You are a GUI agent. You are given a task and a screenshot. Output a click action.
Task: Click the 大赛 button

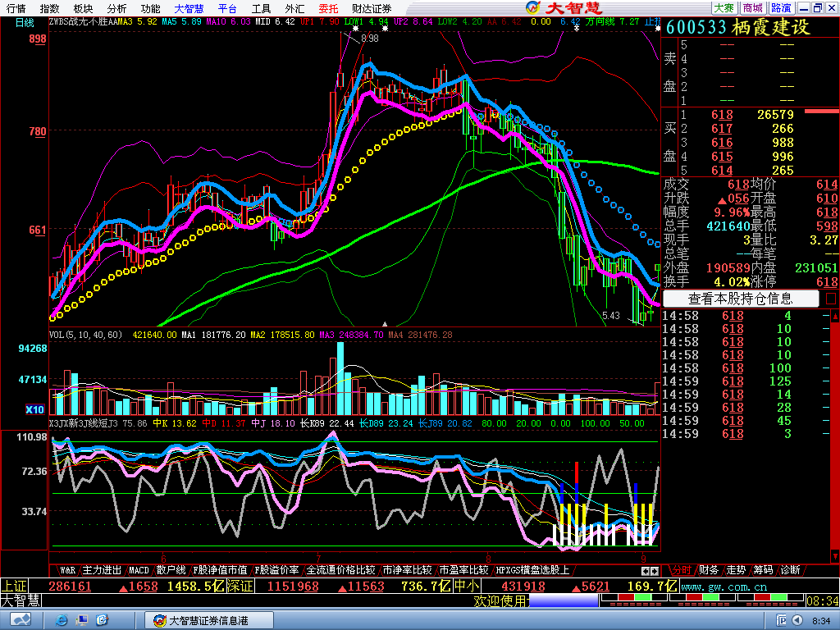click(724, 8)
